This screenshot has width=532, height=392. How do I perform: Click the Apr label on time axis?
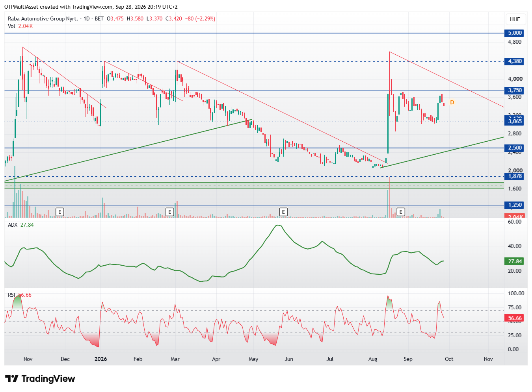[216, 359]
